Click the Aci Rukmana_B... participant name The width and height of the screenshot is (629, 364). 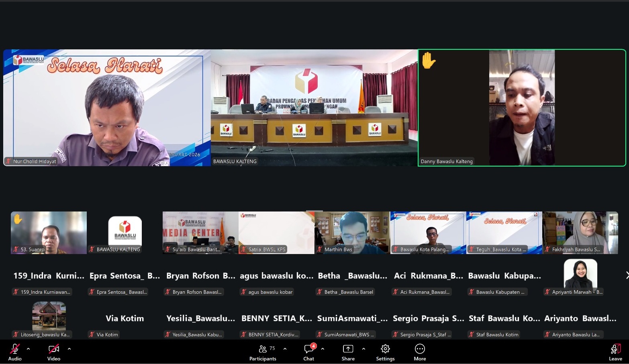coord(429,276)
